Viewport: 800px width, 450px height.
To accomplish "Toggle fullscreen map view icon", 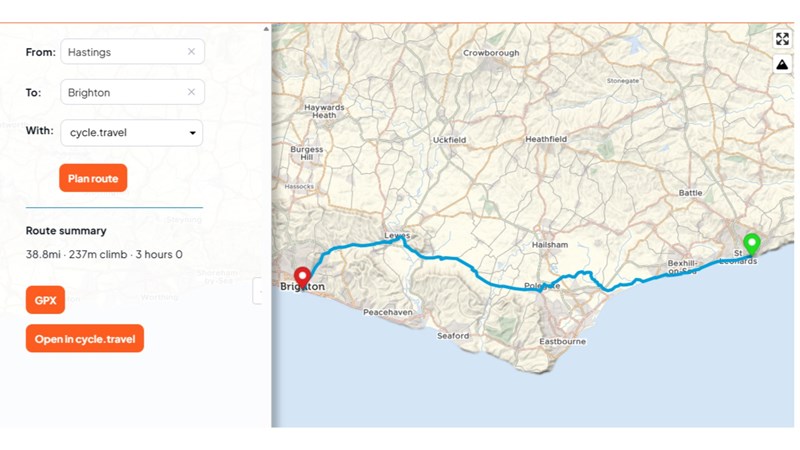I will [x=782, y=39].
